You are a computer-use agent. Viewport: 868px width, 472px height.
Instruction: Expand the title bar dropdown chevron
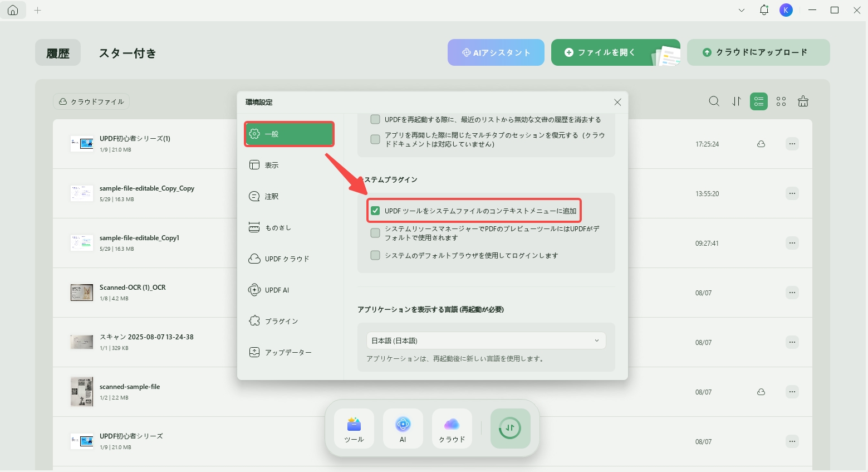(x=742, y=10)
